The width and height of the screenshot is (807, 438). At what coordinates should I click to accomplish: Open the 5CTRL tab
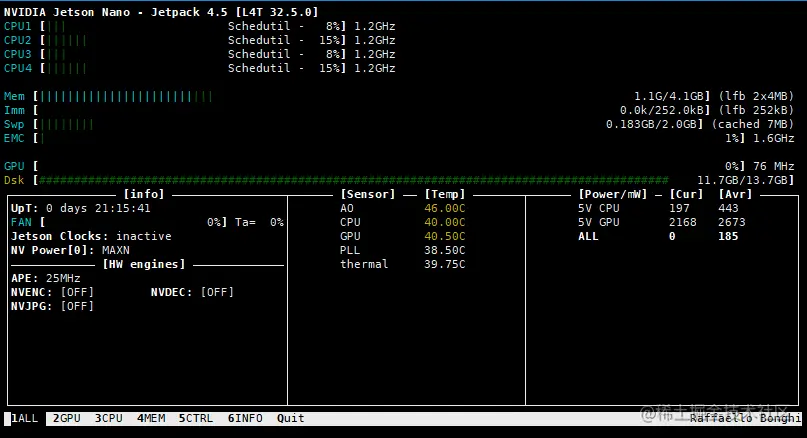tap(196, 418)
